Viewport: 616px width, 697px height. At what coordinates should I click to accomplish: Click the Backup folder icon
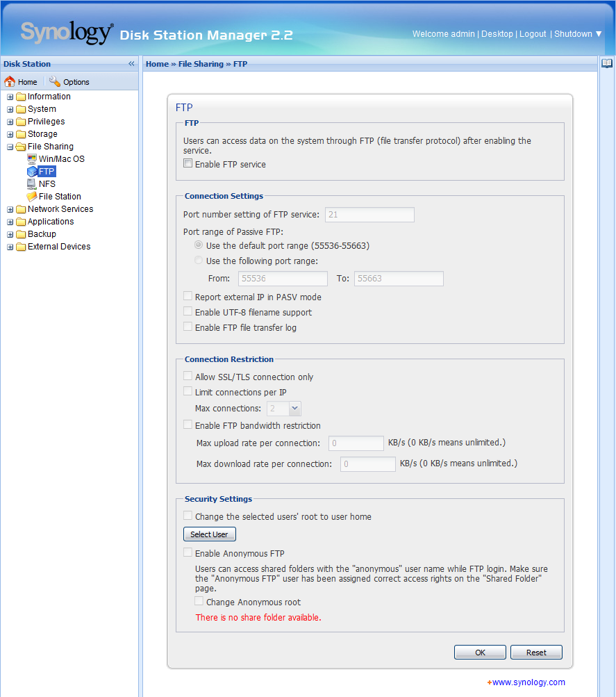tap(21, 233)
